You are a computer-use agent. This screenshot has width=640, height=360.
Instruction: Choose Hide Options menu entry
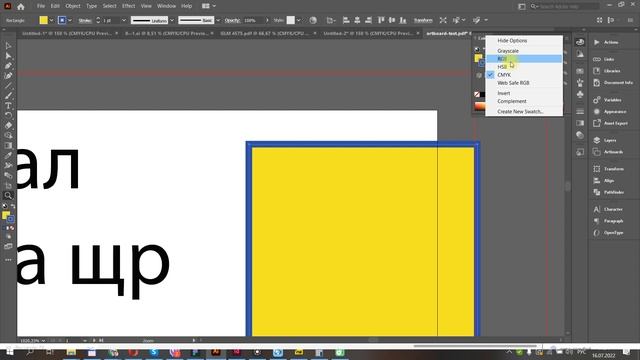[x=524, y=41]
